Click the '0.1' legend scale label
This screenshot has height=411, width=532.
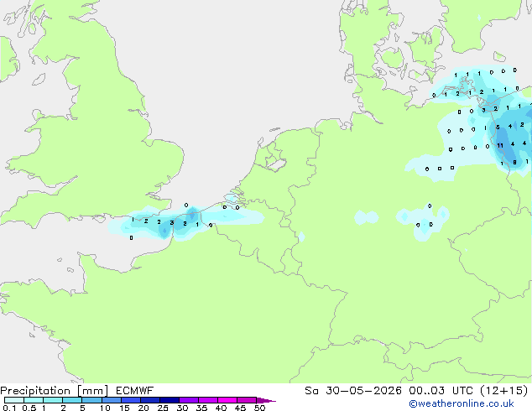click(9, 408)
